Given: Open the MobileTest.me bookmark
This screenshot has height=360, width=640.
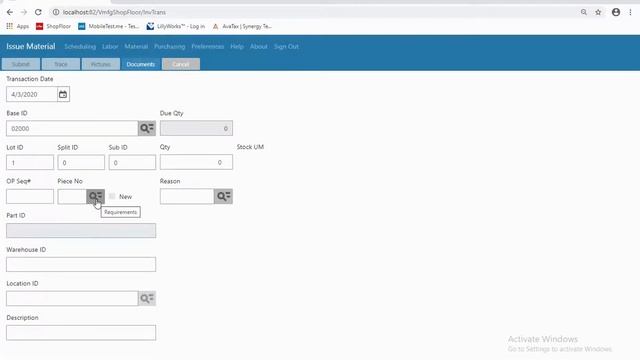Looking at the screenshot, I should pos(109,26).
